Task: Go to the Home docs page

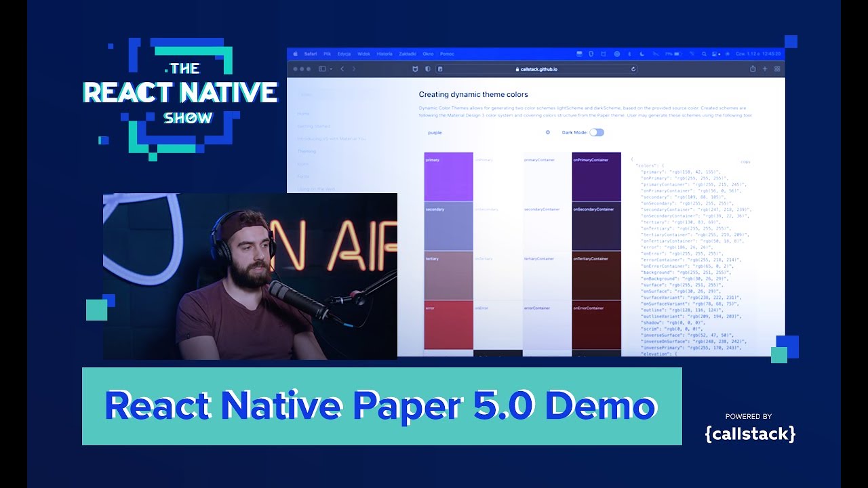Action: point(304,114)
